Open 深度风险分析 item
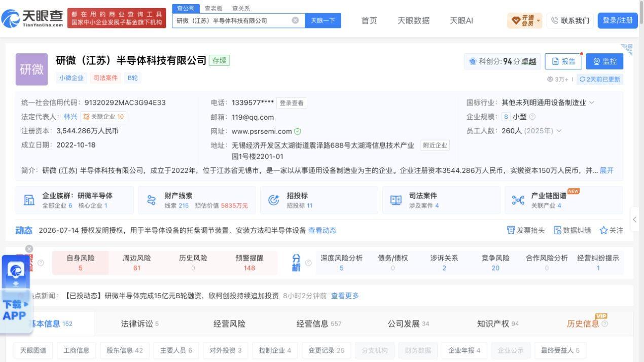The image size is (644, 362). (x=341, y=263)
